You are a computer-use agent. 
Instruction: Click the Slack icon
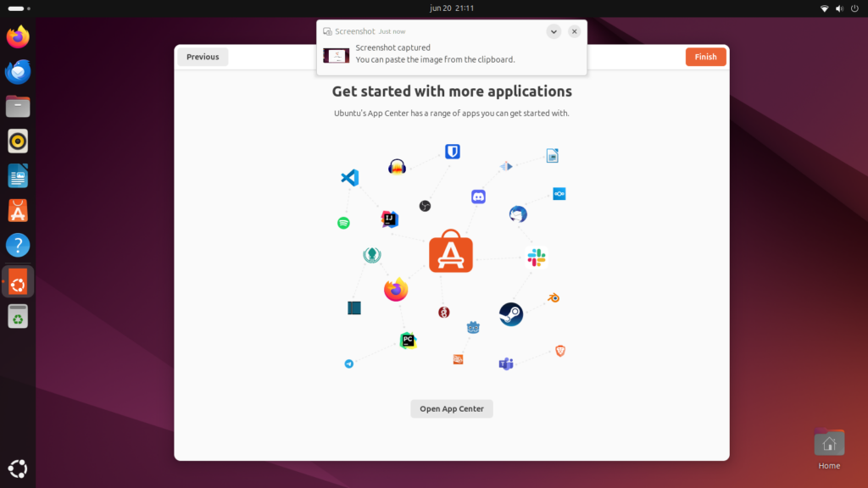tap(536, 258)
